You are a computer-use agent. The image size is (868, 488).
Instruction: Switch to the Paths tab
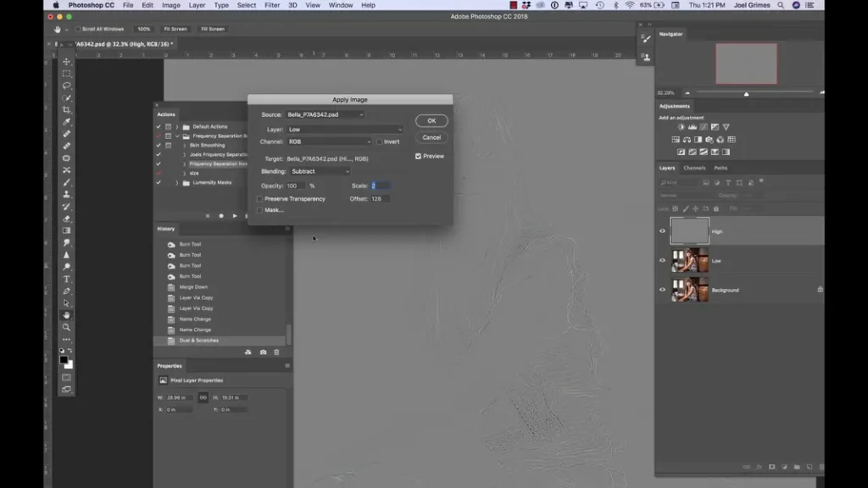[721, 169]
